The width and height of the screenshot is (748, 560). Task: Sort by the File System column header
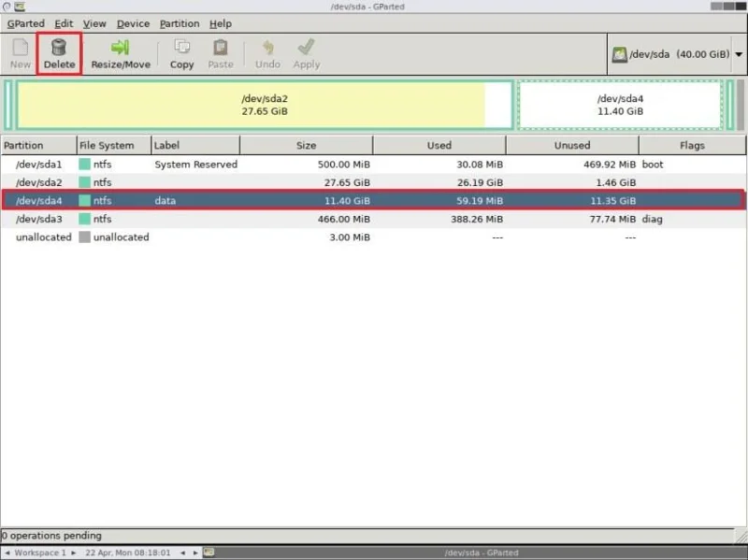point(114,145)
